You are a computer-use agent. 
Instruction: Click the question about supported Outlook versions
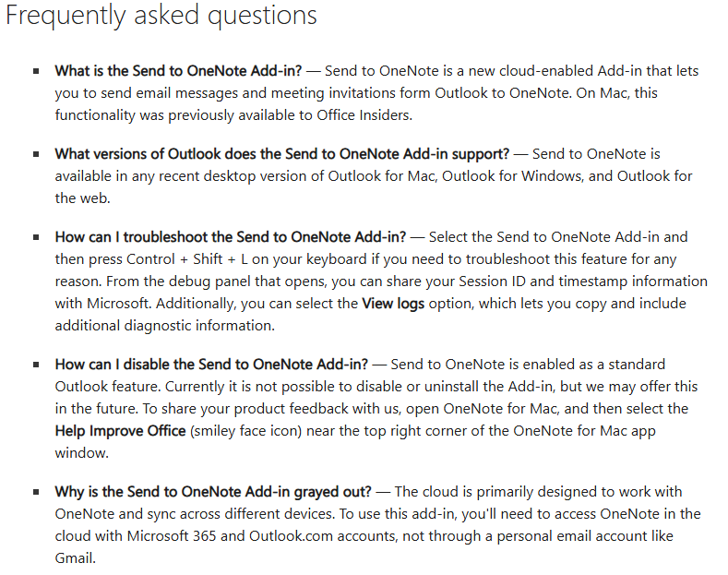[281, 154]
